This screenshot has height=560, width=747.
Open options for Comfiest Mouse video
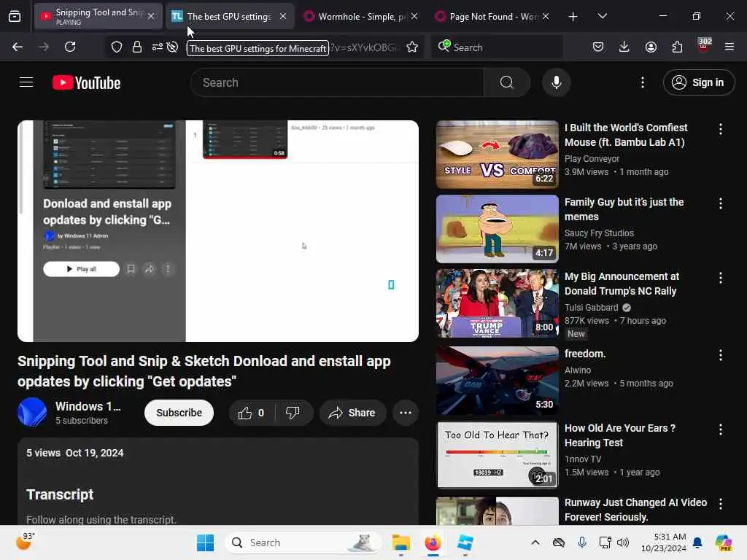coord(720,128)
